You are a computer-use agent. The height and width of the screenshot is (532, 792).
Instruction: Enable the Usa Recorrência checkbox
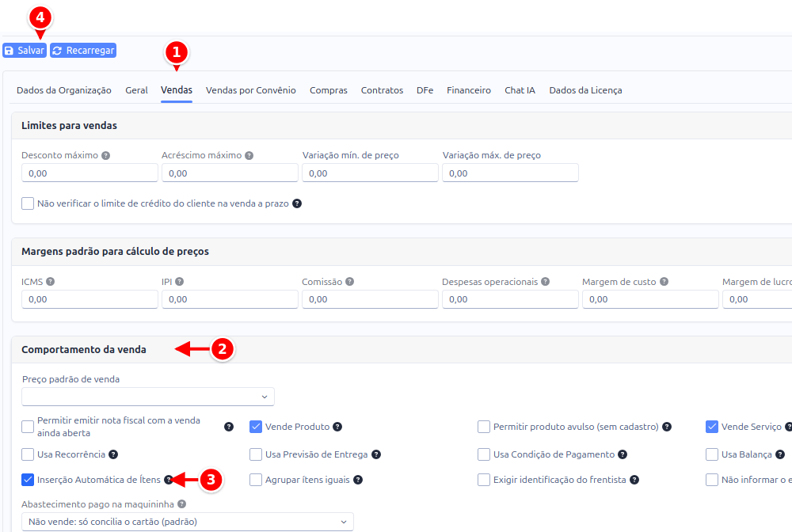point(28,454)
